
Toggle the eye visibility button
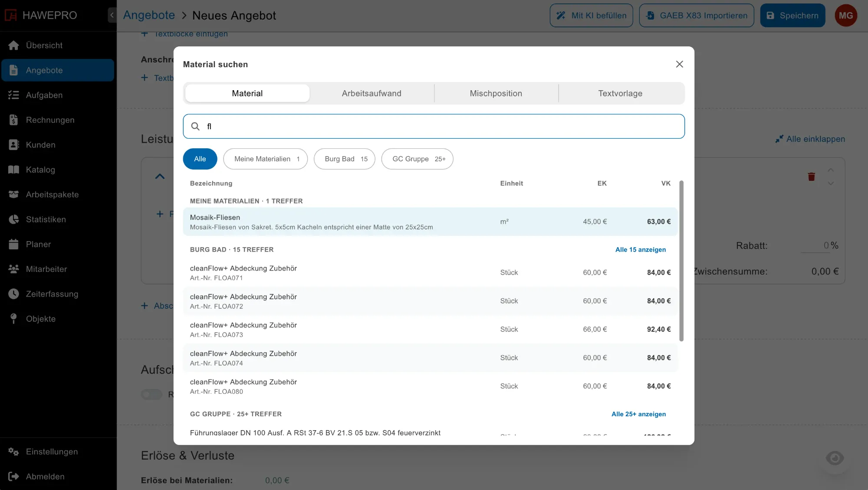tap(835, 458)
